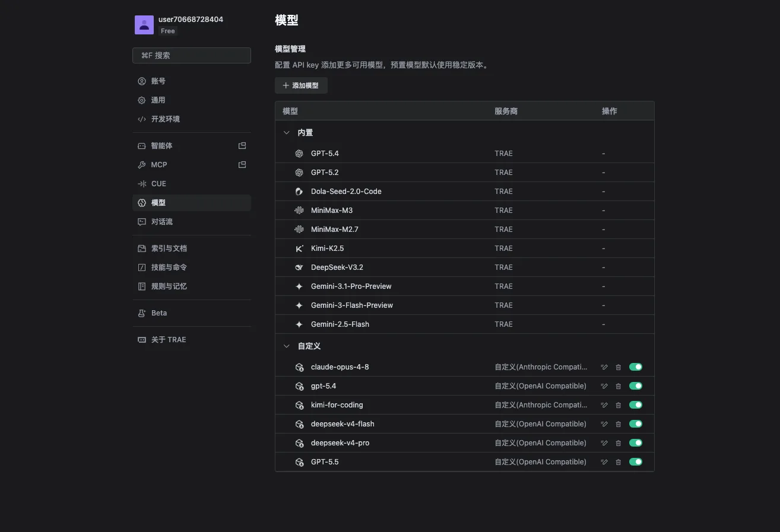The height and width of the screenshot is (532, 780).
Task: Click the user avatar icon
Action: tap(144, 25)
